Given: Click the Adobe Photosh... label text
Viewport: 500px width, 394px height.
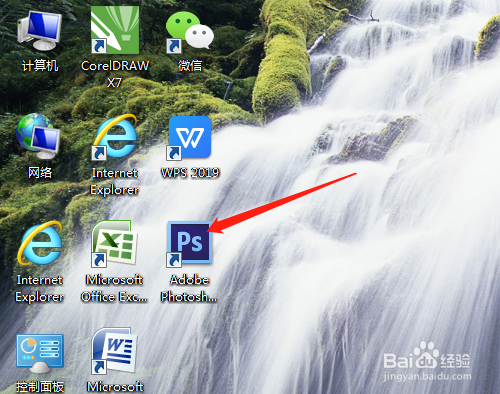Looking at the screenshot, I should coord(189,288).
